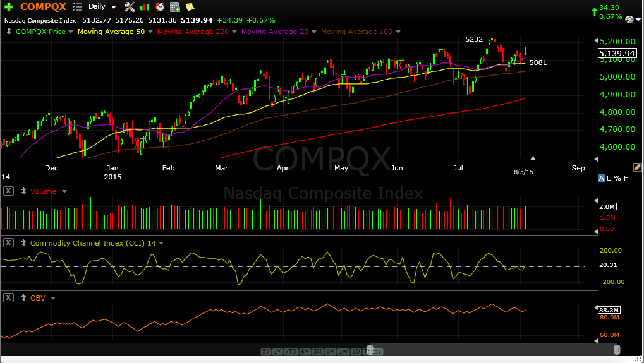Switch to percent scale % toggle
Viewport: 644px width, 363px height.
(617, 178)
